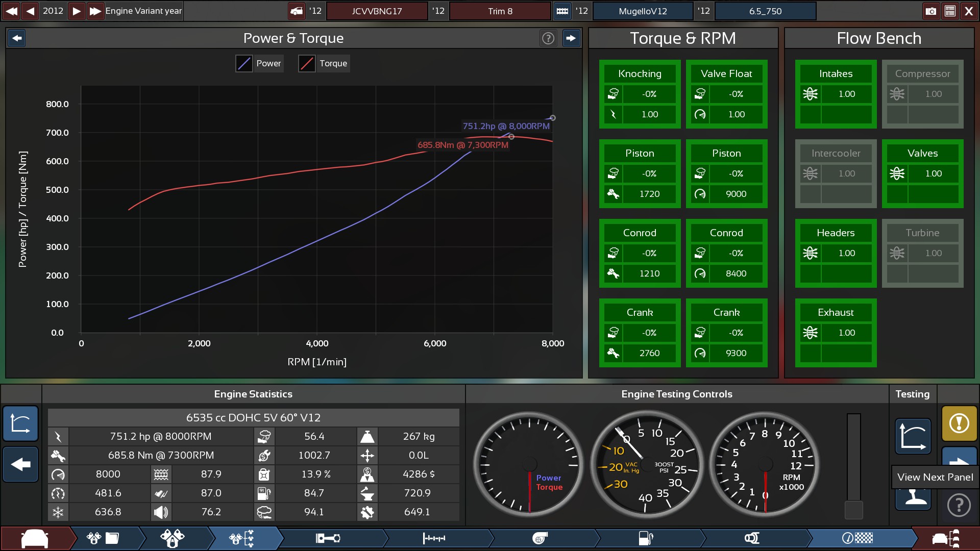
Task: Select the Conrod torque tile showing 1210
Action: tap(640, 253)
